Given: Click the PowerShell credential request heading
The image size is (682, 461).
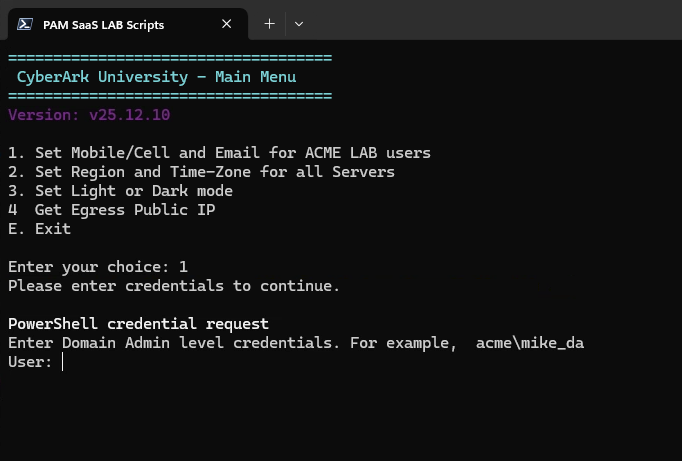Looking at the screenshot, I should coord(138,324).
